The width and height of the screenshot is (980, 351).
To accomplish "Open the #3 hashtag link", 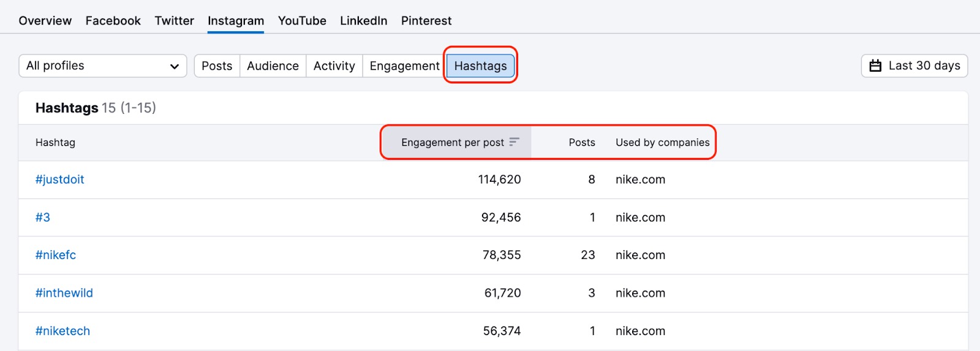I will click(x=43, y=217).
